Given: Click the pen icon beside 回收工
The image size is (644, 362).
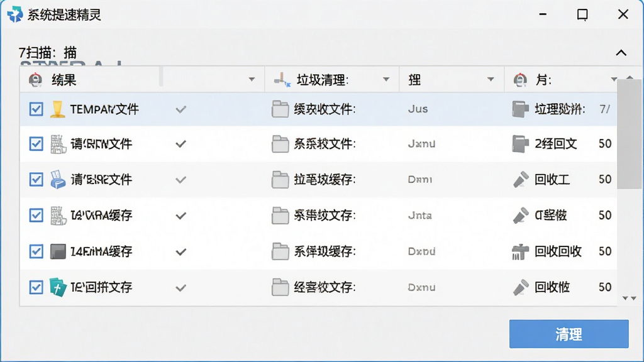Looking at the screenshot, I should (x=521, y=179).
